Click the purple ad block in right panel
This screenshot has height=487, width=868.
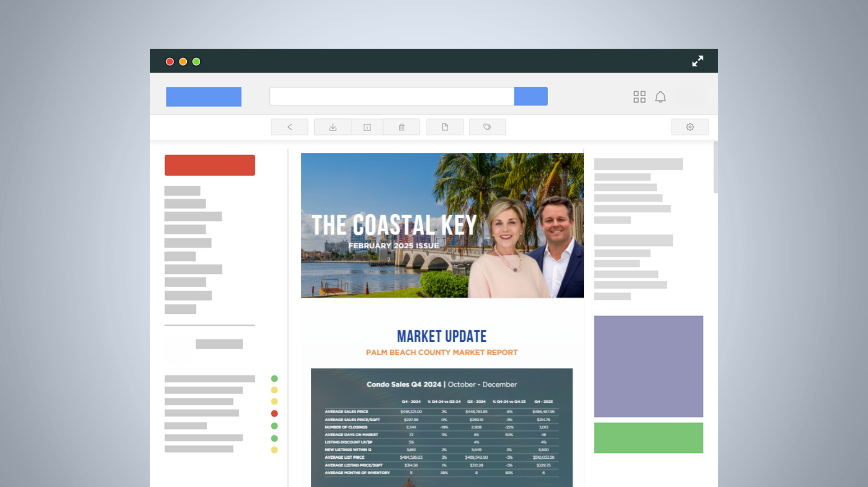coord(648,366)
